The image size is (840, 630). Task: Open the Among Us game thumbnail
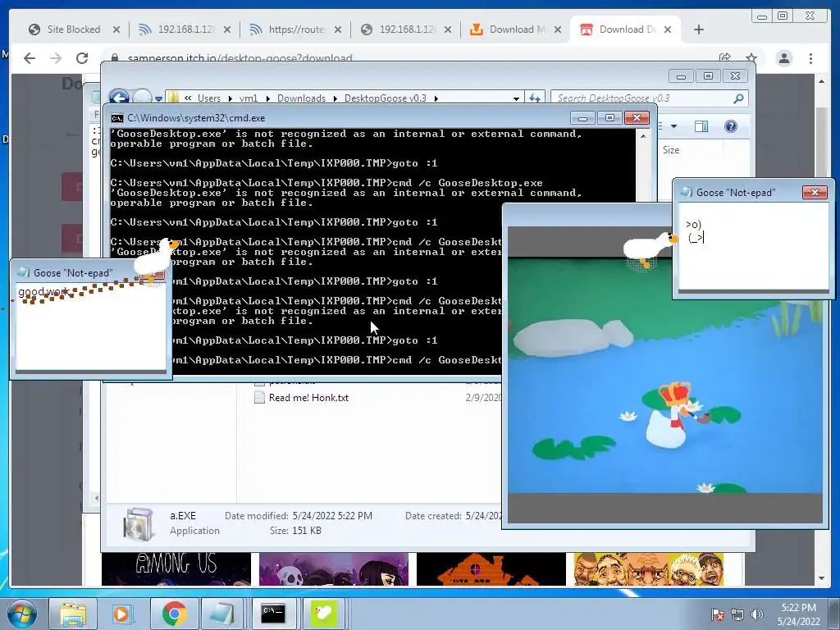[176, 569]
